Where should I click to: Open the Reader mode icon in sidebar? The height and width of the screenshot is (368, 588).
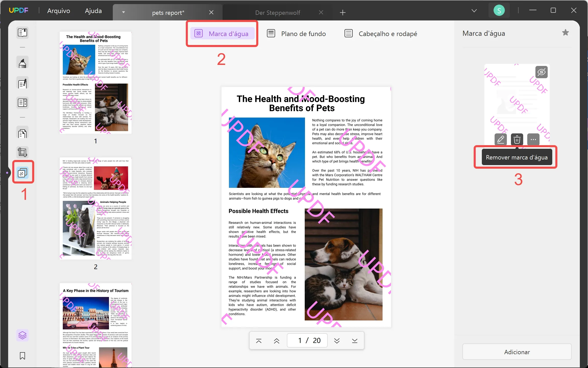(x=22, y=32)
